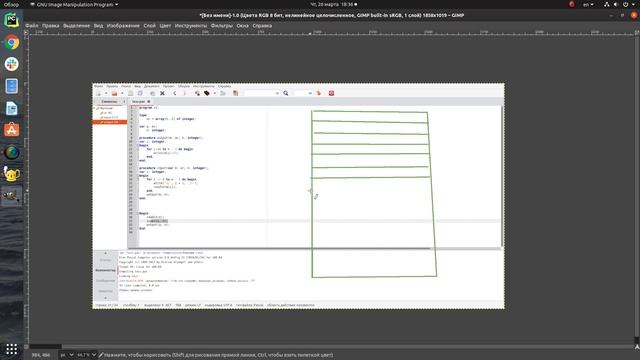Click the network status icon
Screen dimensions: 640x360
607,4
